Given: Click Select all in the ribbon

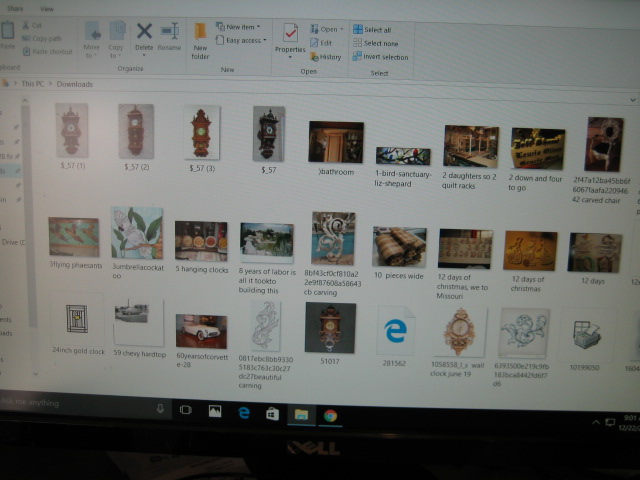Looking at the screenshot, I should pos(372,29).
